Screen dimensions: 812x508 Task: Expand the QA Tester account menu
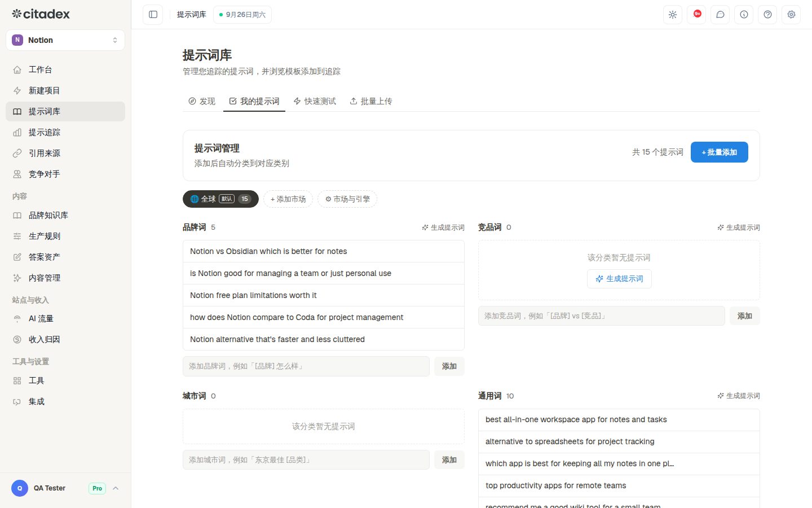(x=65, y=488)
